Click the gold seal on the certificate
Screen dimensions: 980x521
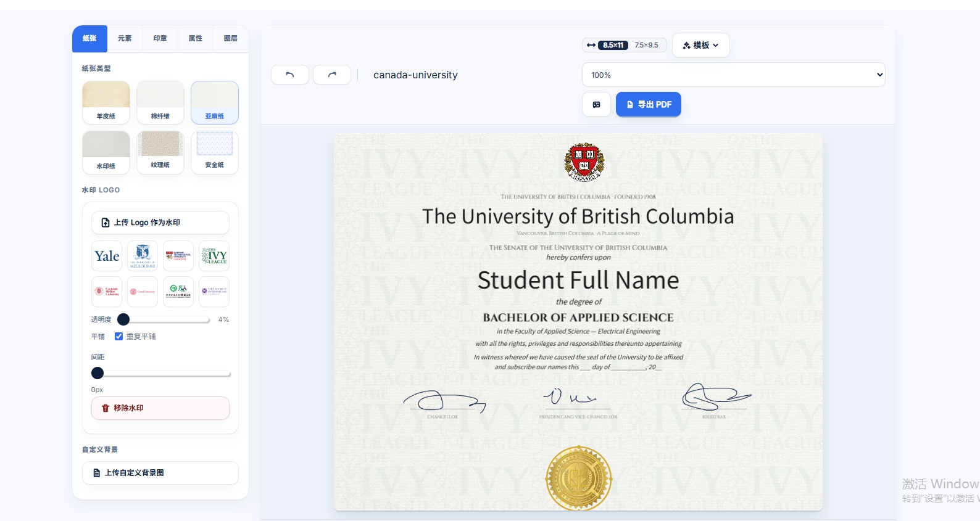pyautogui.click(x=579, y=478)
